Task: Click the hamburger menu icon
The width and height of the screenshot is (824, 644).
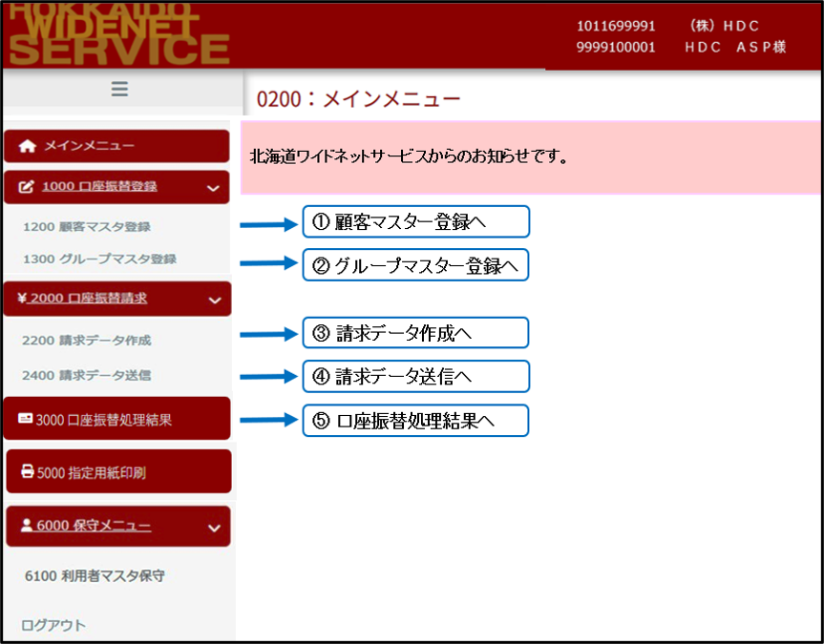Action: (119, 90)
